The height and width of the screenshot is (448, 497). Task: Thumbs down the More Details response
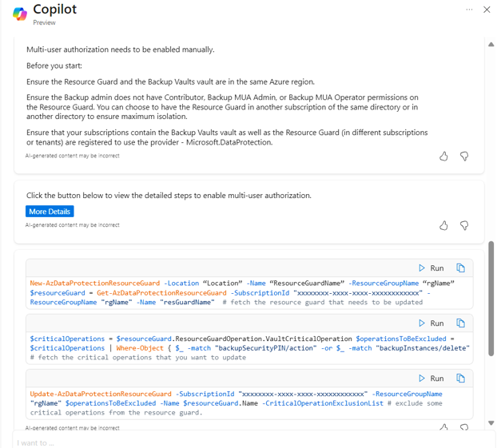click(x=464, y=226)
